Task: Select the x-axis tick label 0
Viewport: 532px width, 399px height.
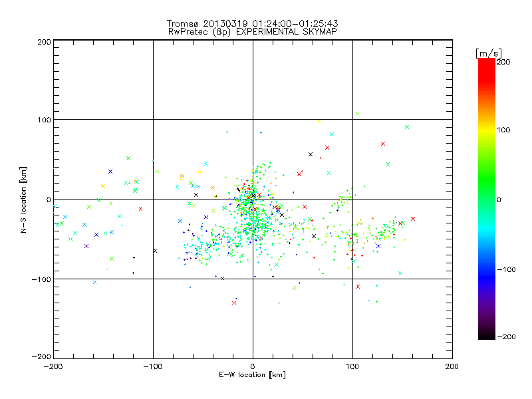Action: 253,366
